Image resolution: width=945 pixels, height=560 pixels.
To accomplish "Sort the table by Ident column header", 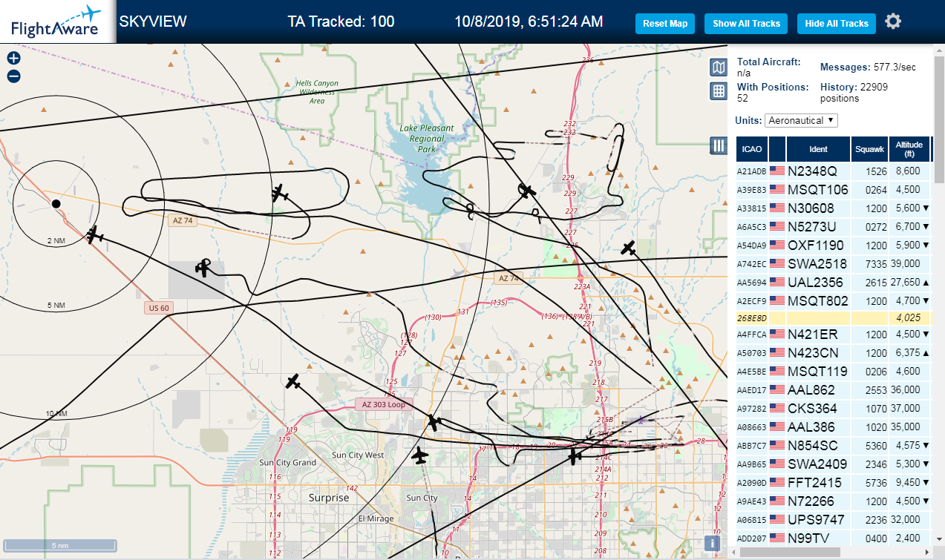I will (x=818, y=149).
